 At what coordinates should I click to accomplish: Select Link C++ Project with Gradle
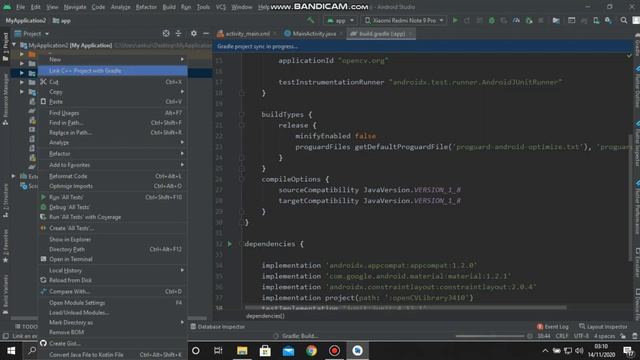[113, 71]
